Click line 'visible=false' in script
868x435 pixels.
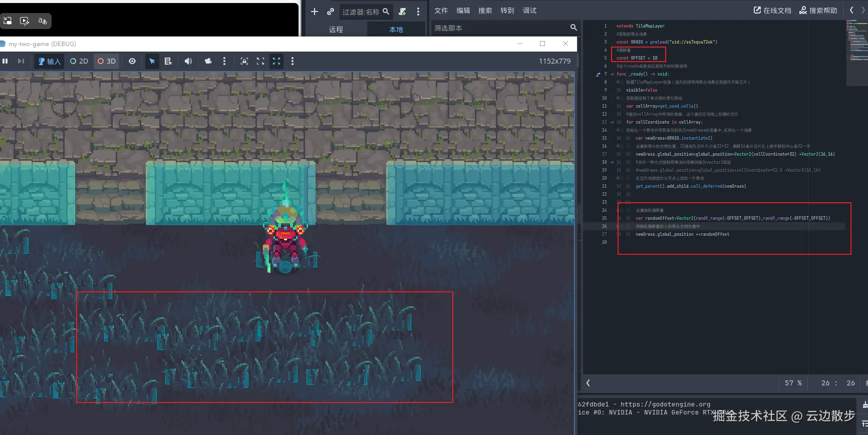[642, 90]
